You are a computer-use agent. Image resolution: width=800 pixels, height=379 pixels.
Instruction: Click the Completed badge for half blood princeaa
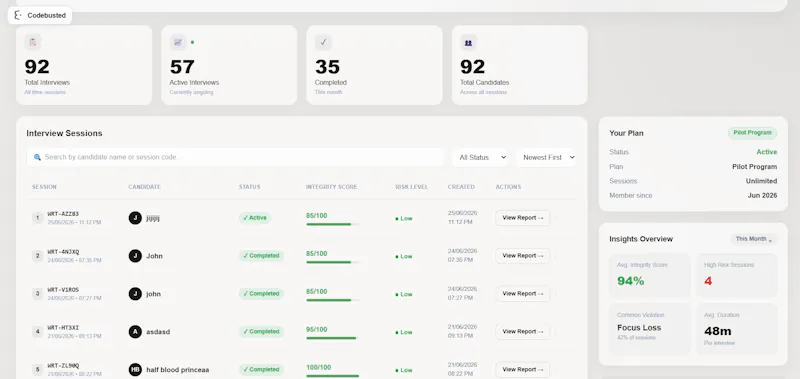(261, 369)
